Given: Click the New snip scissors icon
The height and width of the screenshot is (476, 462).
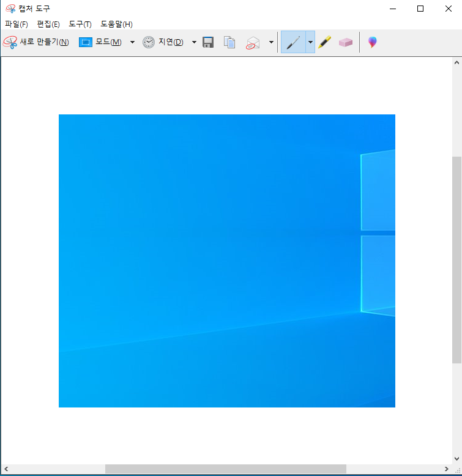Looking at the screenshot, I should 10,42.
